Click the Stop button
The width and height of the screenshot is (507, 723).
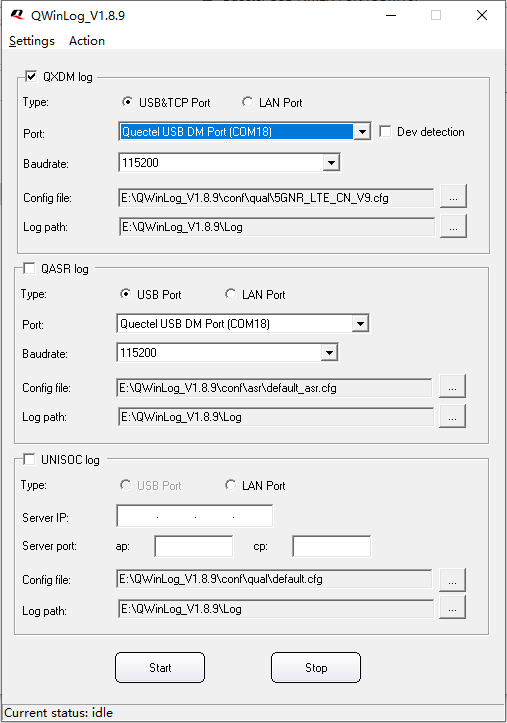pyautogui.click(x=316, y=667)
